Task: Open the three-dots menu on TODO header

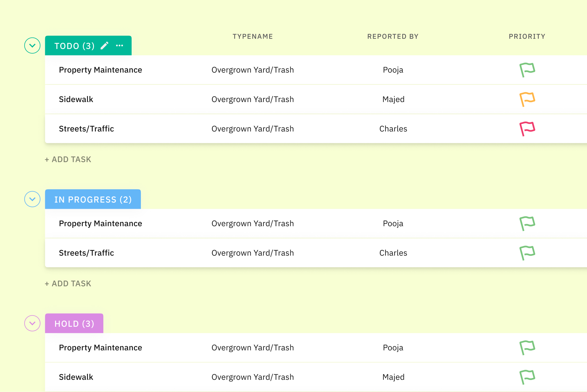Action: (x=119, y=46)
